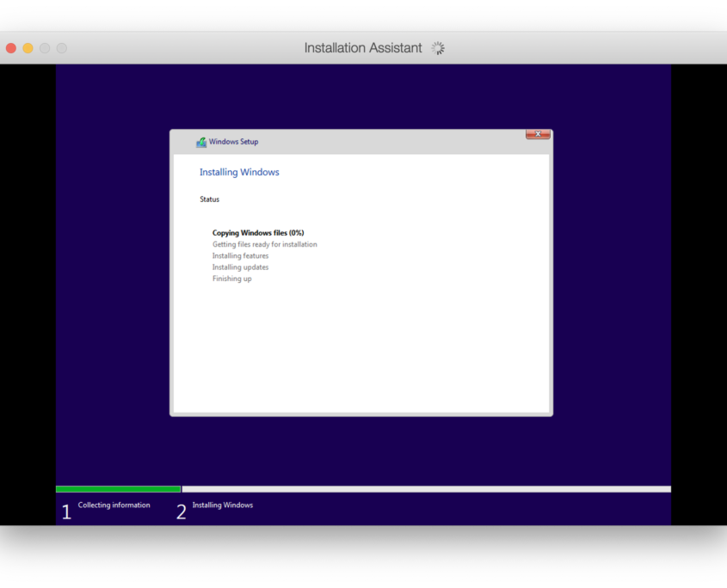The width and height of the screenshot is (727, 588).
Task: Click the Windows Setup flag logo icon
Action: (x=201, y=141)
